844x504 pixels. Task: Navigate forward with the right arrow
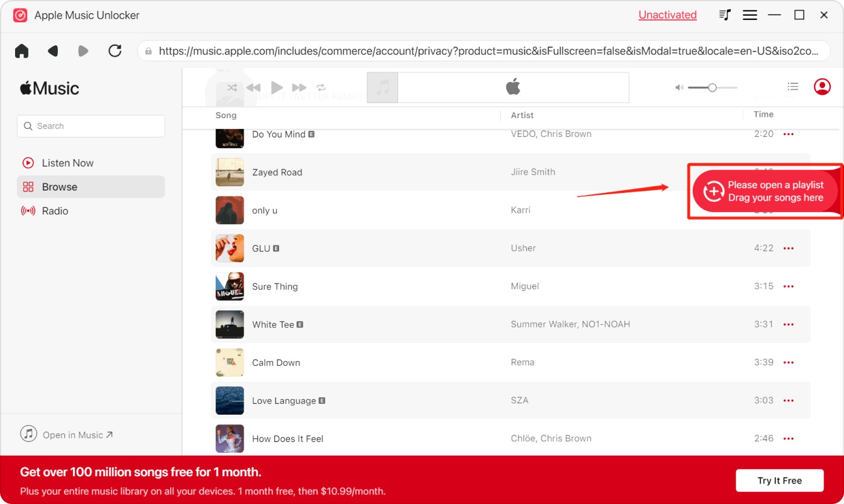coord(83,51)
